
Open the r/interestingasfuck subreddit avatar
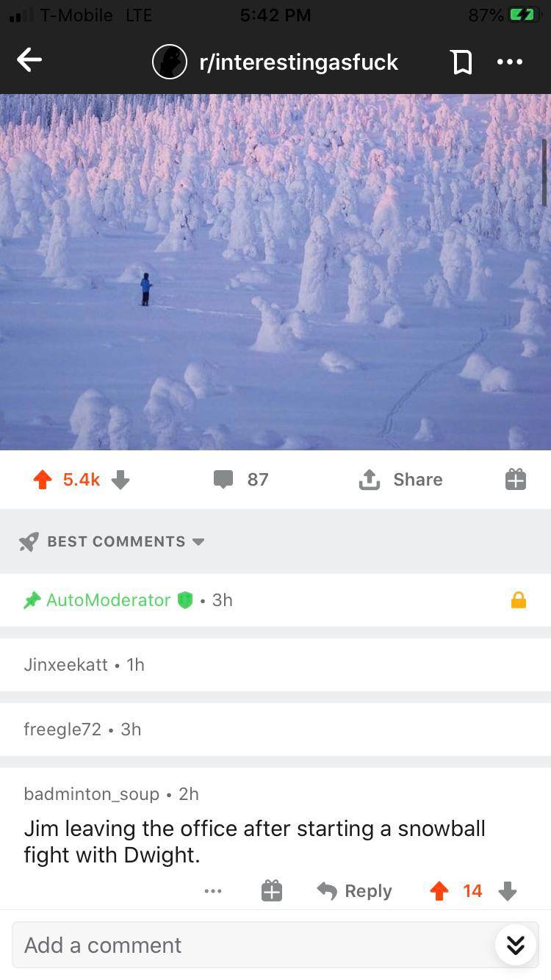click(x=170, y=62)
